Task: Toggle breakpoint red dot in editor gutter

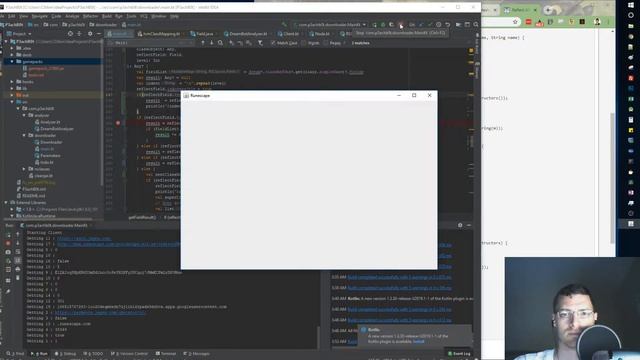Action: point(118,123)
